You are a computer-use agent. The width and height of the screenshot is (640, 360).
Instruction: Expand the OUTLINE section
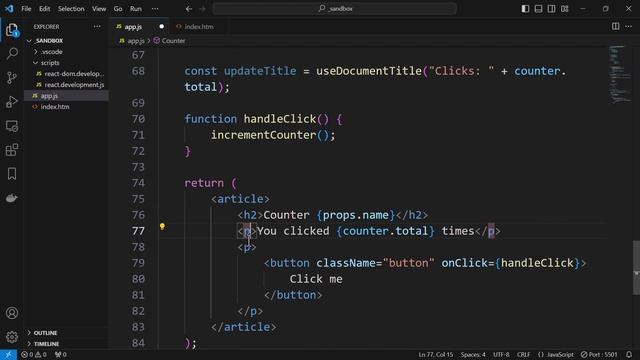[x=66, y=333]
